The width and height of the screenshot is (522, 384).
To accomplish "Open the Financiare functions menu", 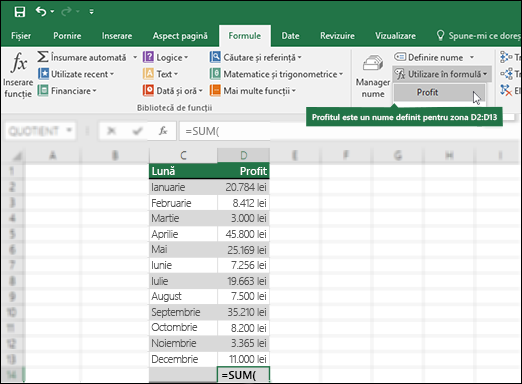I will click(x=67, y=91).
